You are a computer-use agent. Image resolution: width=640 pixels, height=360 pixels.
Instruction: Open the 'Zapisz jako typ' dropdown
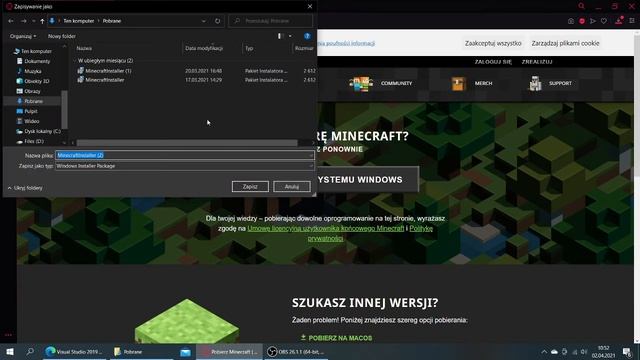pos(184,166)
